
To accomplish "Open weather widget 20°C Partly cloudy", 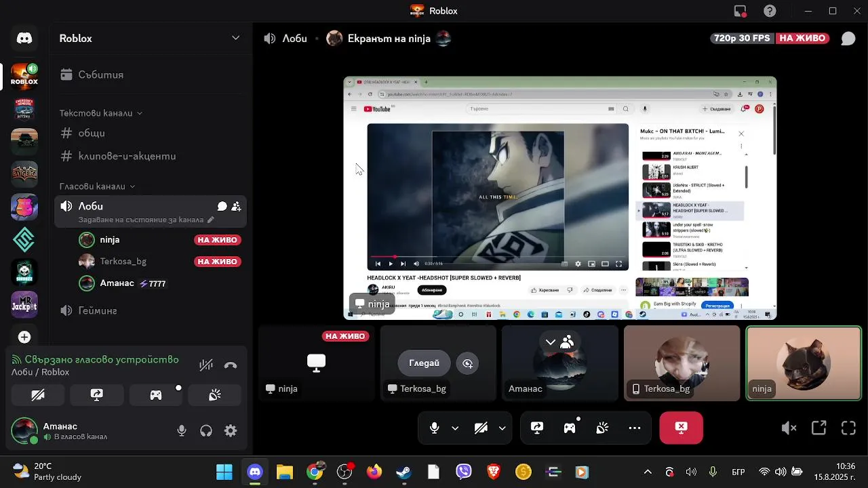I will [x=47, y=472].
